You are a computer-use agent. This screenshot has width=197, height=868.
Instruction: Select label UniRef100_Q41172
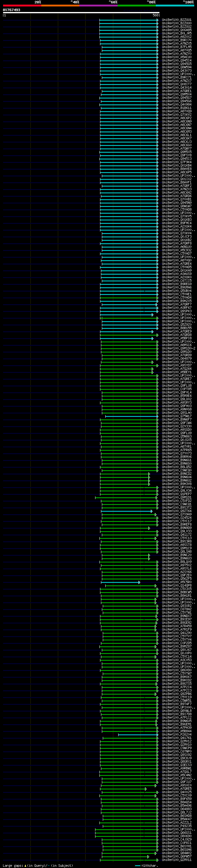click(x=176, y=535)
